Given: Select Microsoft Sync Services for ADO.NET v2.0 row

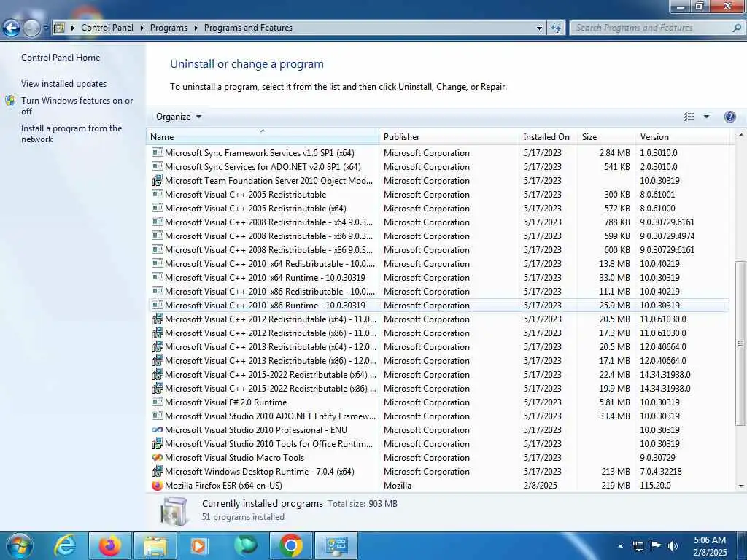Looking at the screenshot, I should pos(438,167).
